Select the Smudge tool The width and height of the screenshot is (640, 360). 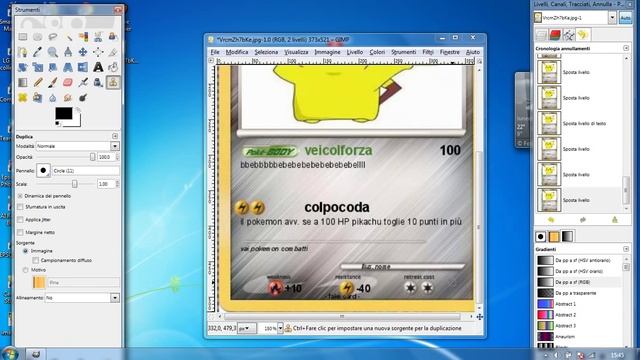point(68,98)
